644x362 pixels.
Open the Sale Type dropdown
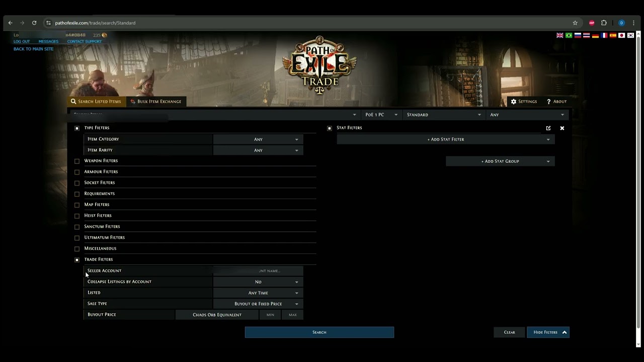tap(258, 304)
